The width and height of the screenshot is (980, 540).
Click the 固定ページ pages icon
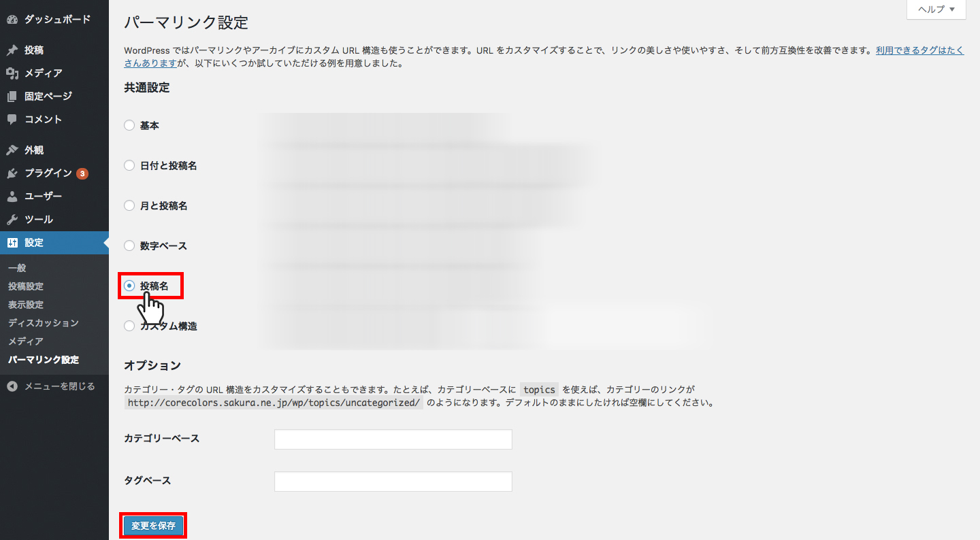pos(12,97)
